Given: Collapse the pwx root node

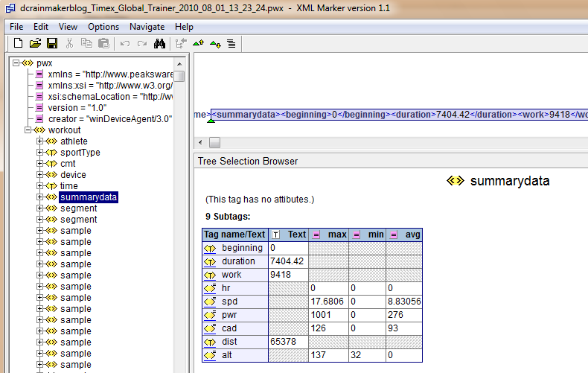Looking at the screenshot, I should click(16, 63).
